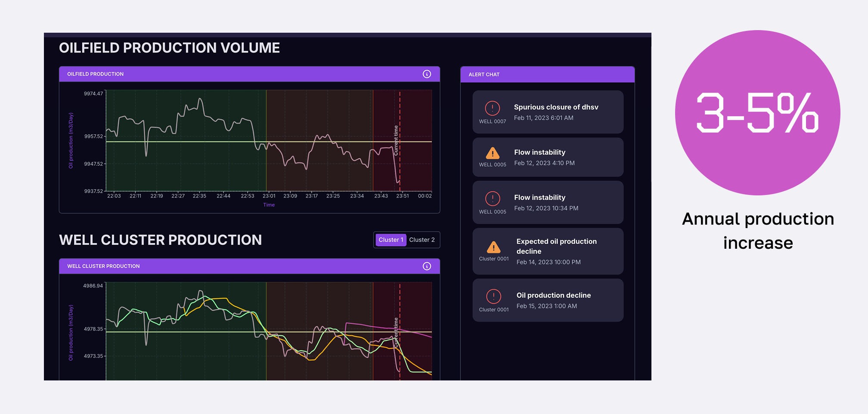Click the Oilfield Production panel header title
The image size is (868, 414).
pyautogui.click(x=95, y=74)
